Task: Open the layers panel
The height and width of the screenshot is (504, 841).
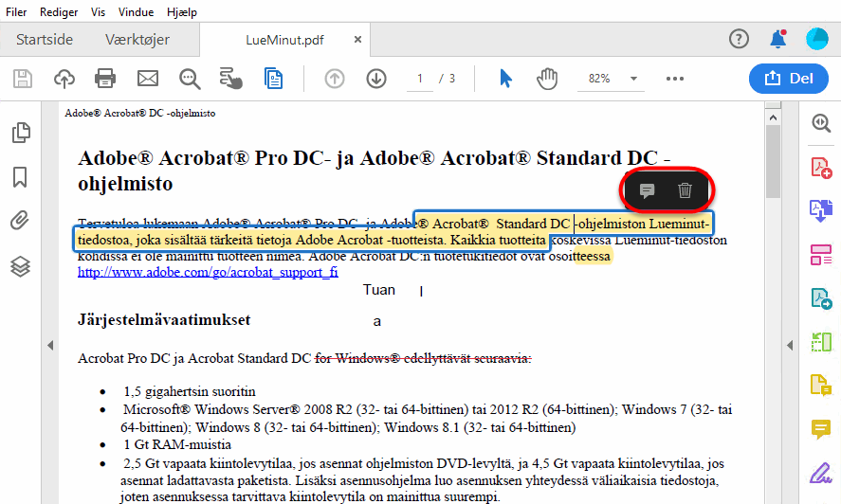Action: [20, 266]
